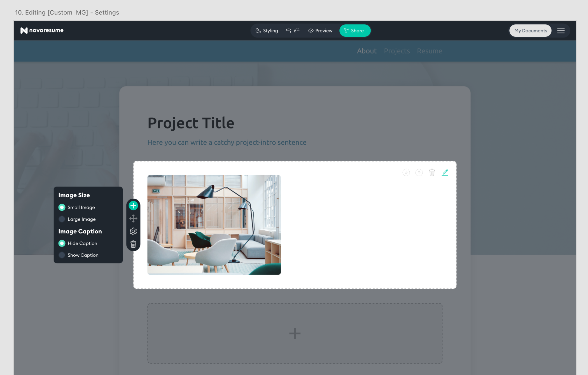Screen dimensions: 588x375
Task: Select the Hide Caption radio option
Action: pos(62,243)
